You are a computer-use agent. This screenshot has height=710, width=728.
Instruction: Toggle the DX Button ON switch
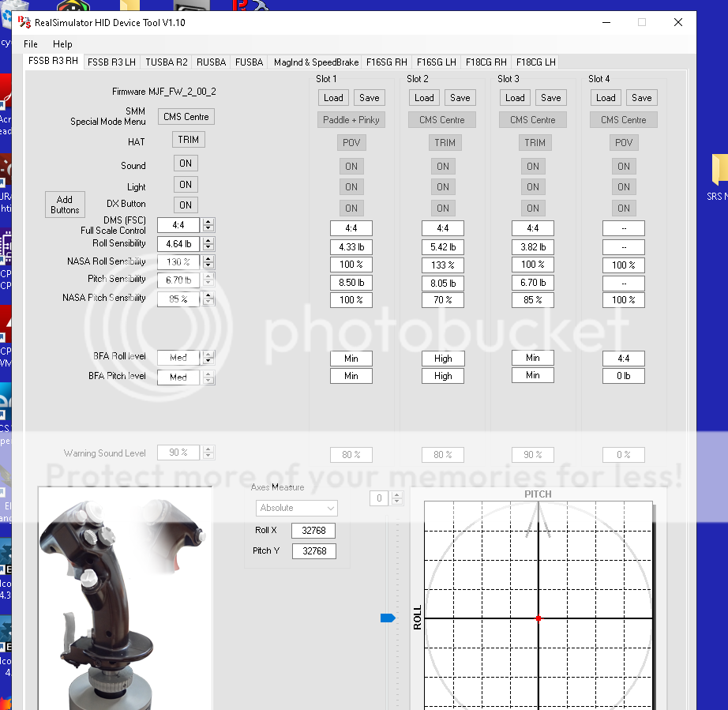[x=186, y=205]
